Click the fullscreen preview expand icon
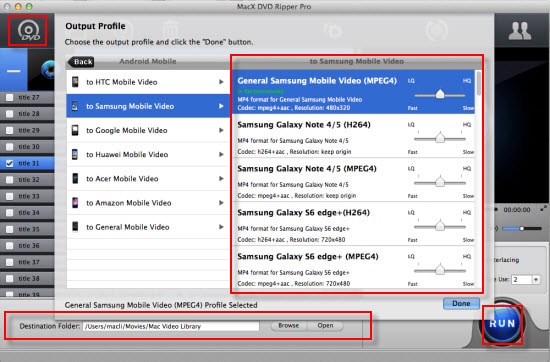Viewport: 550px width, 362px height. 543,209
